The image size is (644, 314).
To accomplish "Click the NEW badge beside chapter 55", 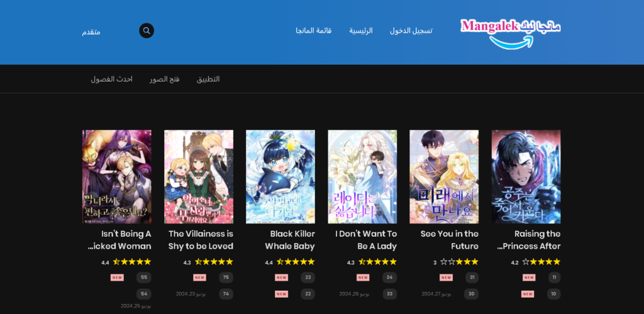I will click(117, 278).
